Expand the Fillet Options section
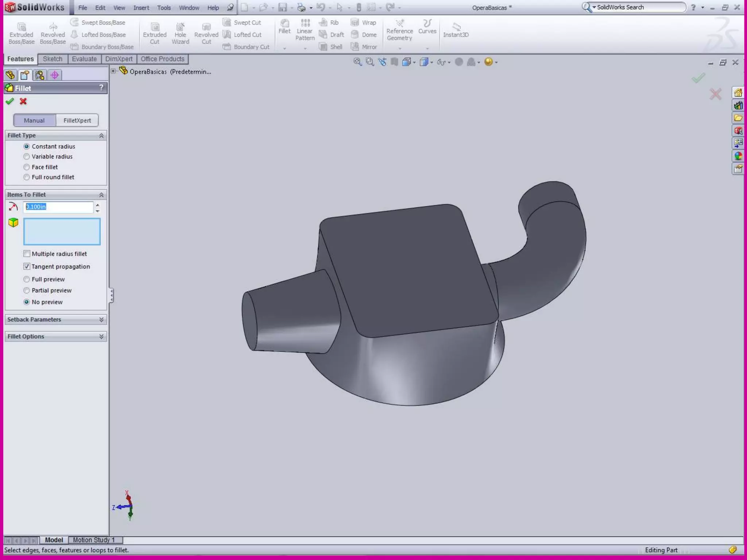The image size is (747, 560). pos(101,336)
